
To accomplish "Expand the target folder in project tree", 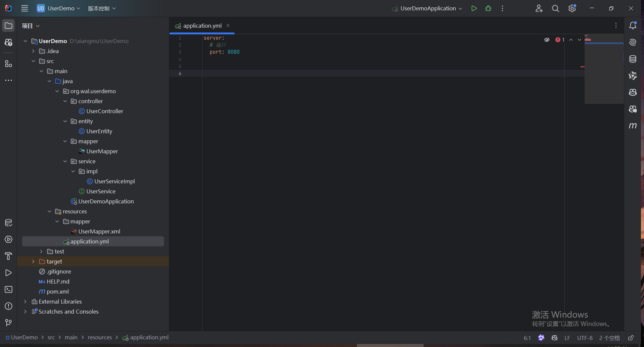I will [33, 262].
